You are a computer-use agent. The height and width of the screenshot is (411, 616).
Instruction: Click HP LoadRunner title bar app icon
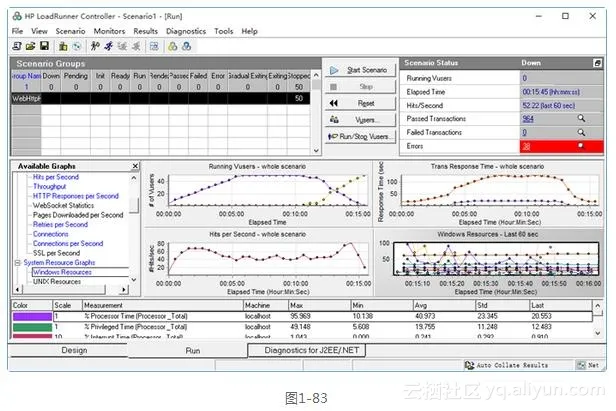[x=17, y=16]
